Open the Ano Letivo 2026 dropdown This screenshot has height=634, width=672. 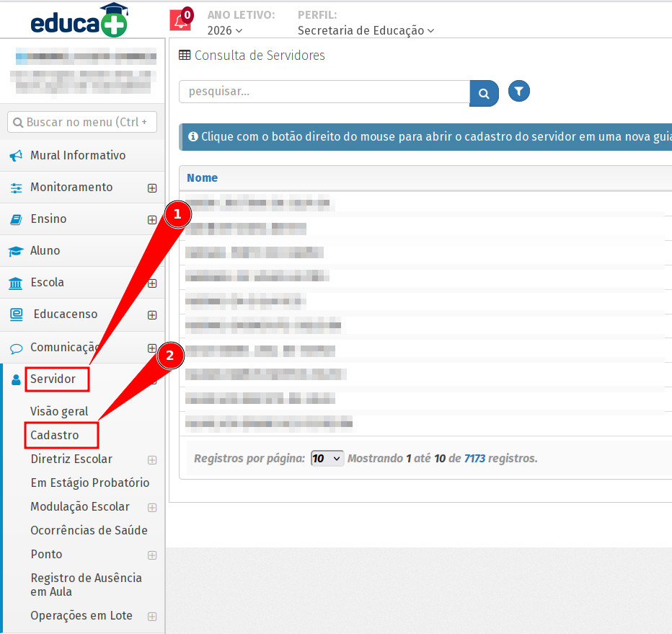click(224, 30)
